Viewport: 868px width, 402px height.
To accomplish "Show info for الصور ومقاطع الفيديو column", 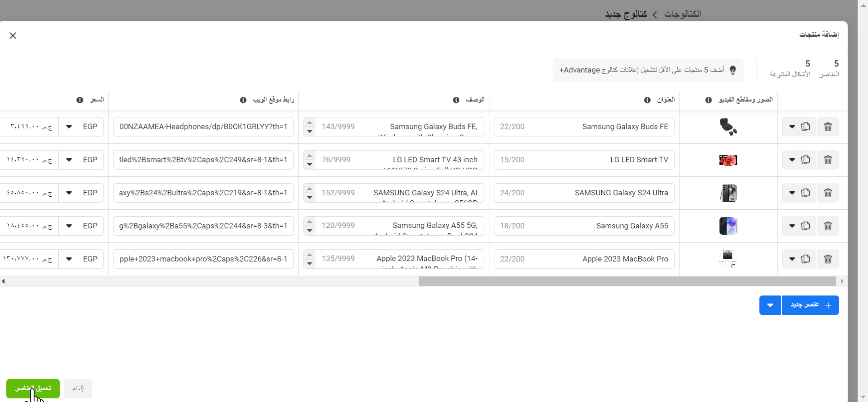I will 708,100.
